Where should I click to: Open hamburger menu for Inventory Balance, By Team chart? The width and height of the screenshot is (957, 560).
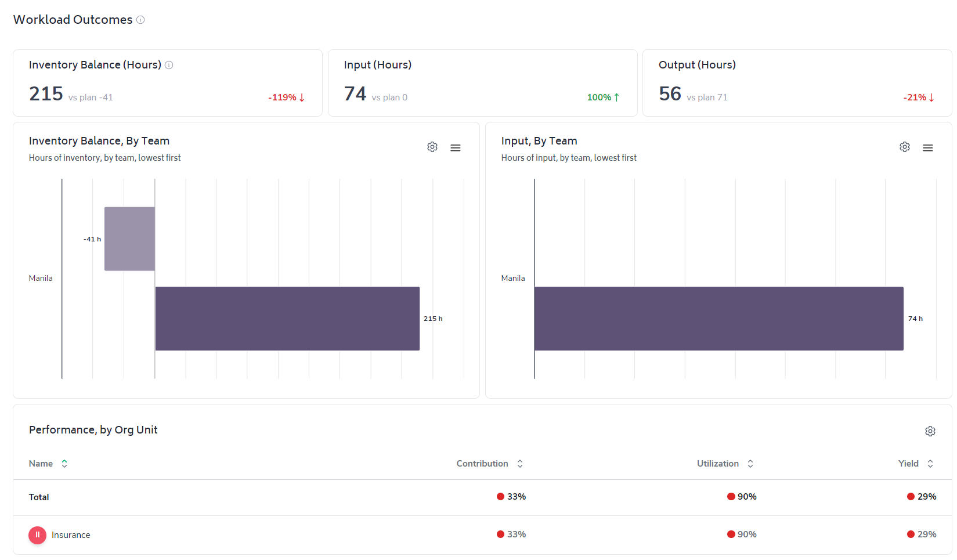point(456,148)
